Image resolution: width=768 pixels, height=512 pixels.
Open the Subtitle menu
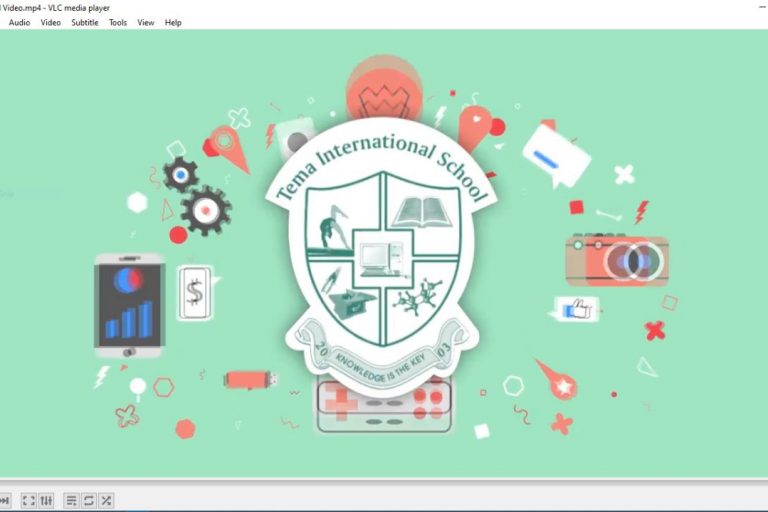85,23
